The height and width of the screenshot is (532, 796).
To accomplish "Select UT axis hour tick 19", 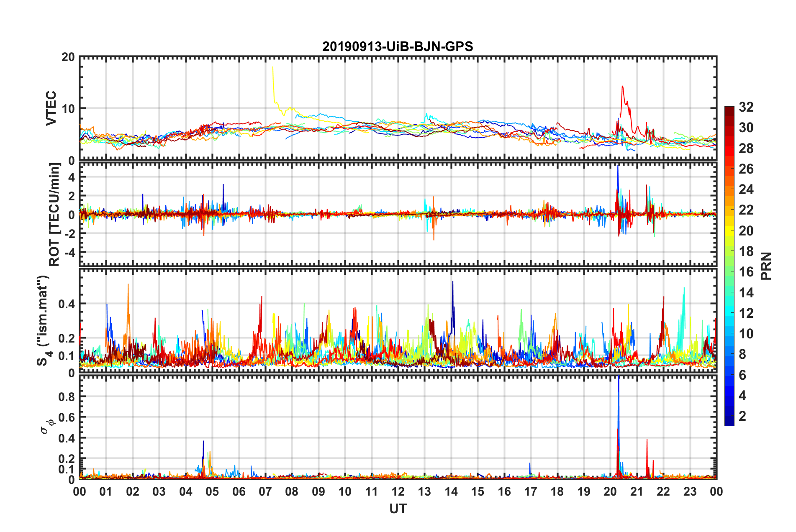I will pos(584,491).
